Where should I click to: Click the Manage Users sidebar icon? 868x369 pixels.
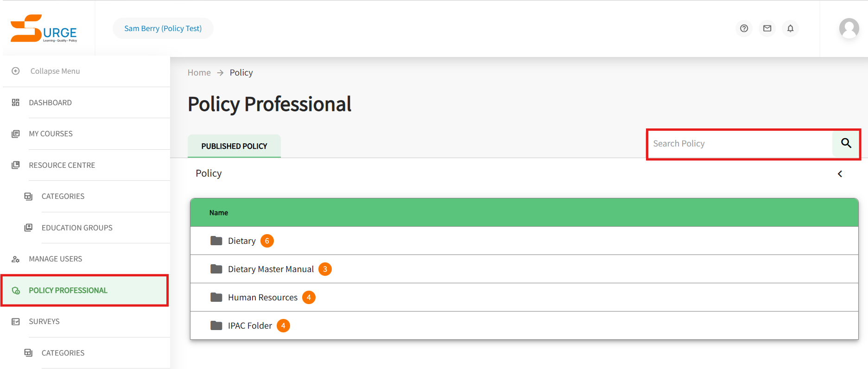(16, 259)
